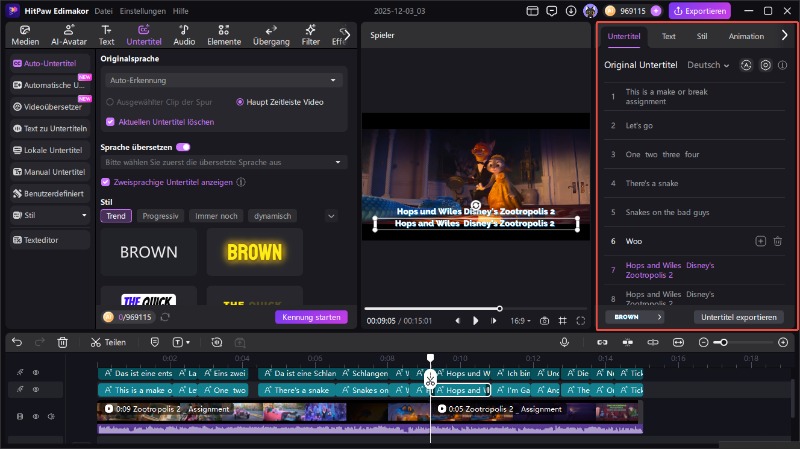The height and width of the screenshot is (449, 800).
Task: Take a snapshot with the player camera icon
Action: 544,321
